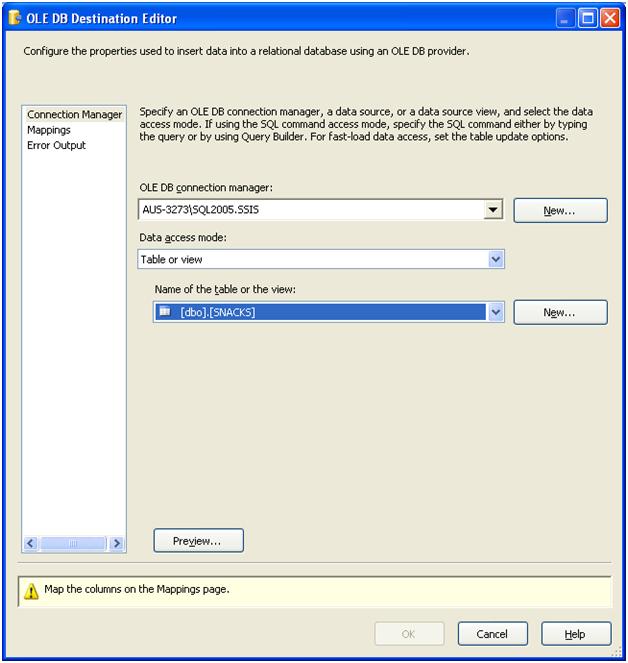Click the warning icon in the message bar
Image resolution: width=628 pixels, height=663 pixels.
pos(31,591)
